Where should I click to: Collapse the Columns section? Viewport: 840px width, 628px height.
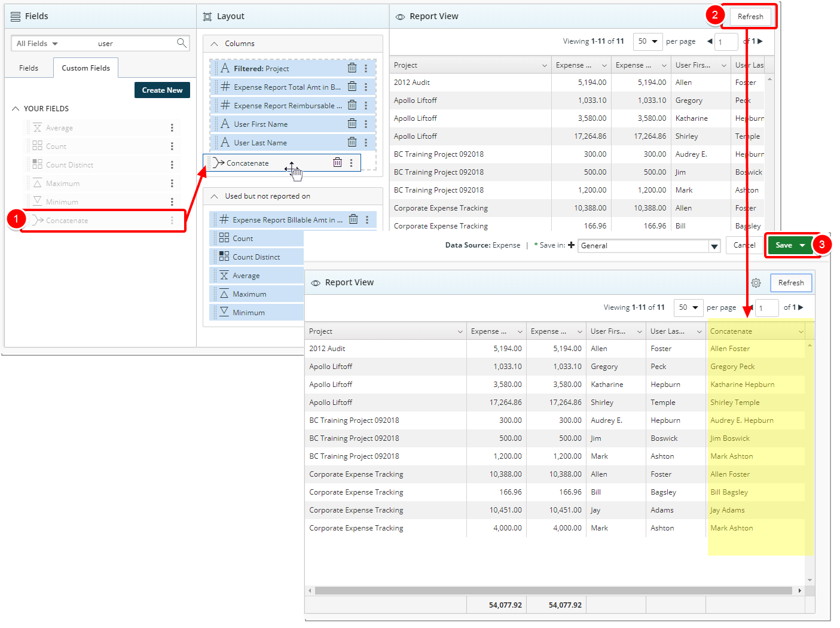(x=214, y=44)
